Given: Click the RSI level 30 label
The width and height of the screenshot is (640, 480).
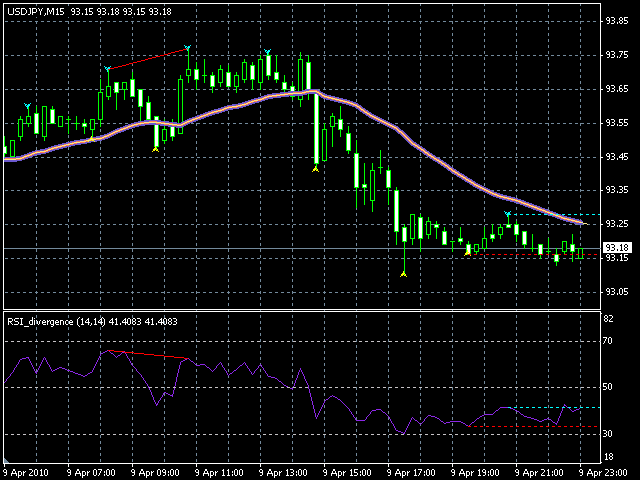Looking at the screenshot, I should (x=608, y=433).
